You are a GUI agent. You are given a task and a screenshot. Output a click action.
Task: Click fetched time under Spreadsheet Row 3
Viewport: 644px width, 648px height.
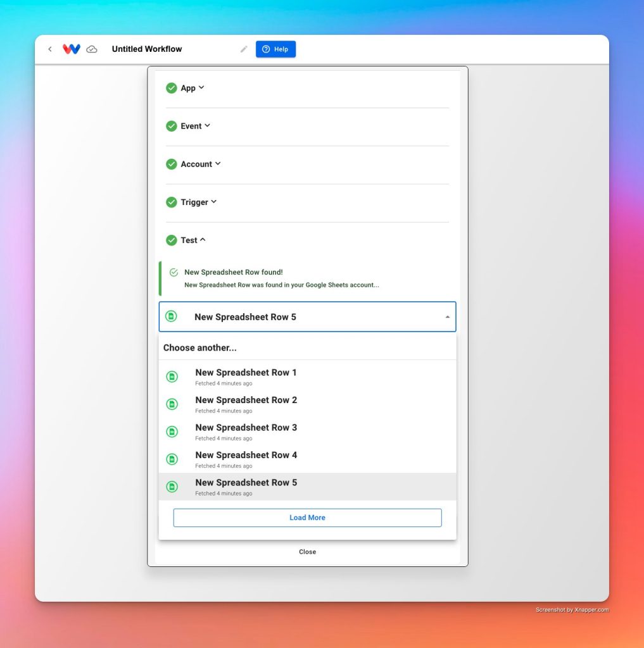point(224,439)
